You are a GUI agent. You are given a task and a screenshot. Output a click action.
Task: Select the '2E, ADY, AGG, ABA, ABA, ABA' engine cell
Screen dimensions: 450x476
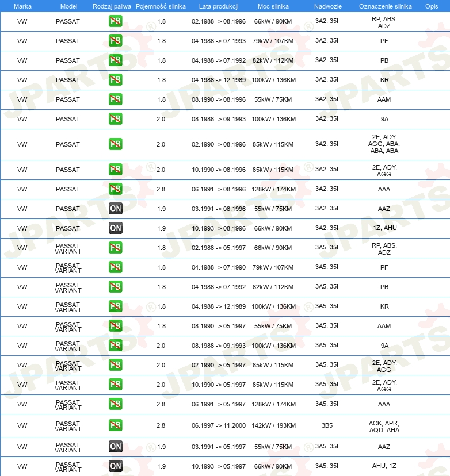pyautogui.click(x=384, y=144)
